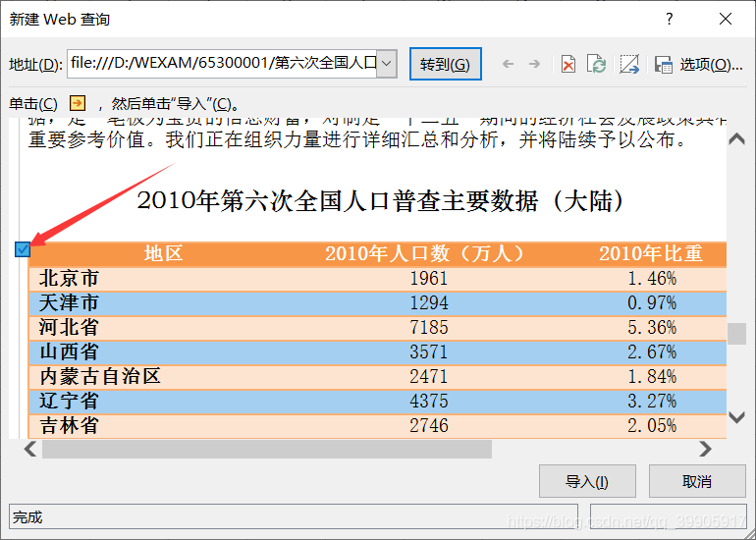Close the 新建 Web 查询 dialog
This screenshot has width=756, height=540.
(726, 20)
